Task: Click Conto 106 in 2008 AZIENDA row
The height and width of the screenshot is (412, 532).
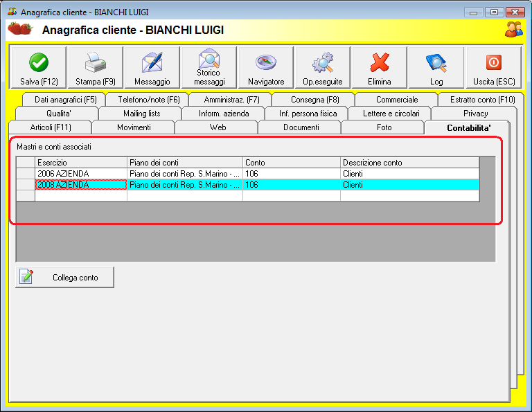Action: pyautogui.click(x=292, y=185)
